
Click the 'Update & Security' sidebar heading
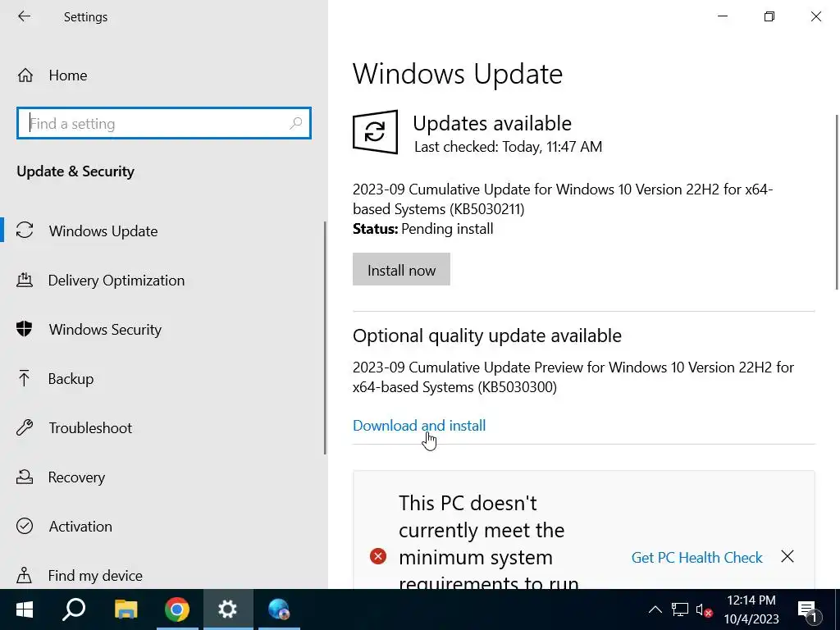click(x=75, y=171)
